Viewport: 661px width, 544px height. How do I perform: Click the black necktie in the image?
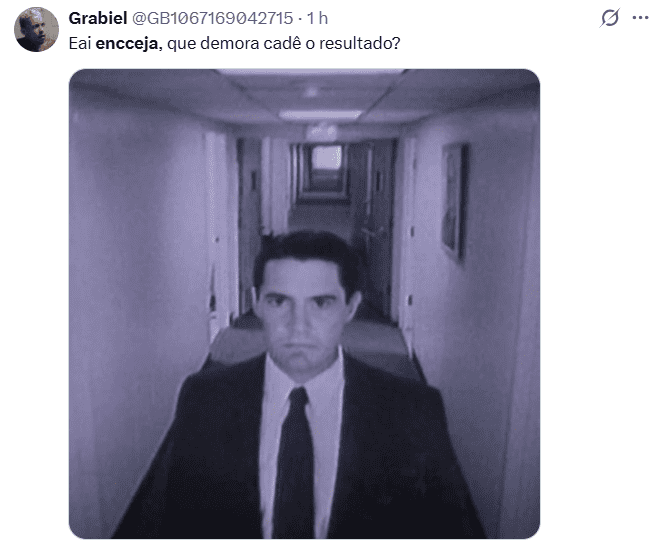coord(295,462)
